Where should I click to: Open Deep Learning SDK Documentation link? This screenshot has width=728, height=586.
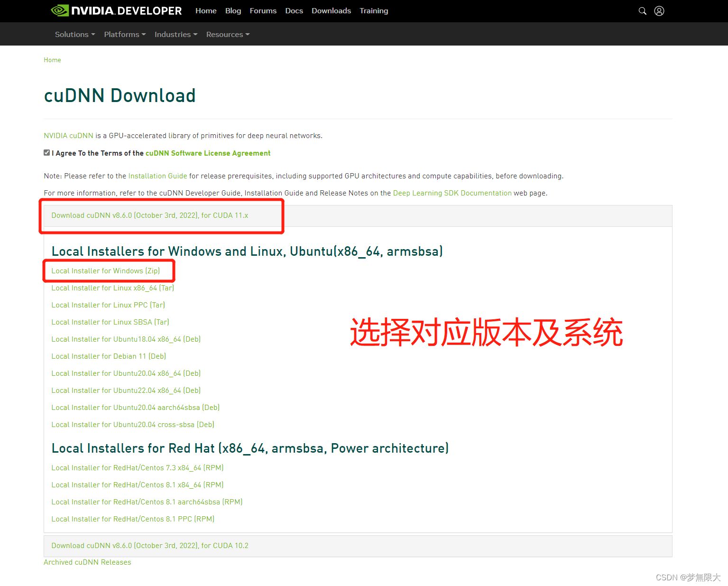tap(452, 193)
